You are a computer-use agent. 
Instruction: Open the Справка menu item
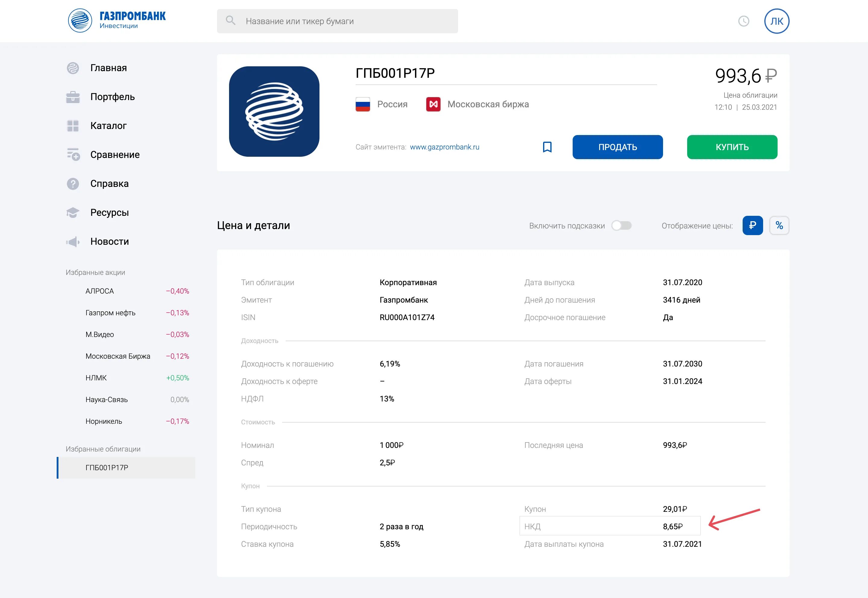tap(109, 184)
